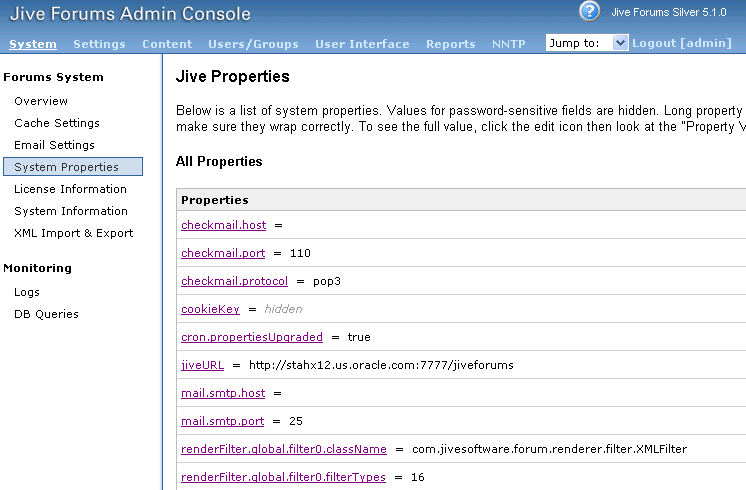This screenshot has width=746, height=490.
Task: Click the checkmail.port property link
Action: 223,253
